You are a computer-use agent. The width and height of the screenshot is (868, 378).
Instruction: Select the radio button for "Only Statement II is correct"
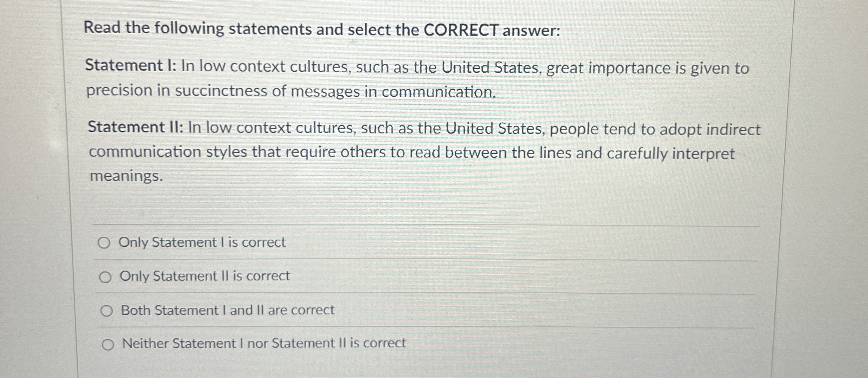106,277
